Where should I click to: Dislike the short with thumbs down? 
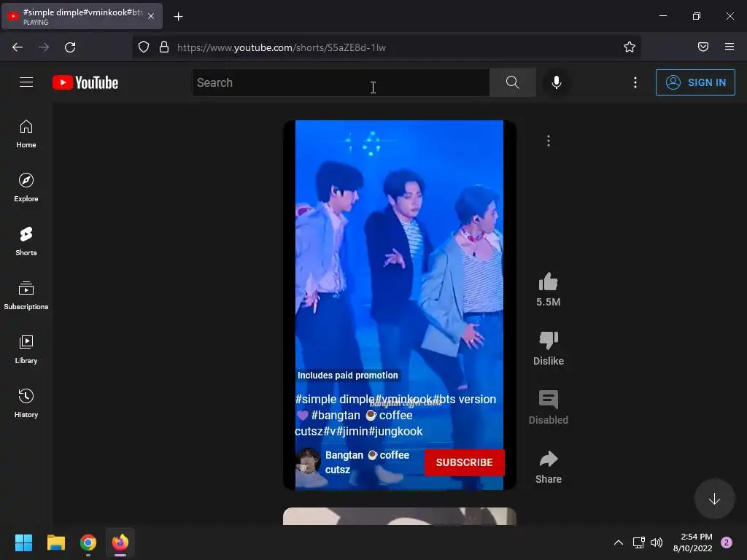tap(549, 340)
